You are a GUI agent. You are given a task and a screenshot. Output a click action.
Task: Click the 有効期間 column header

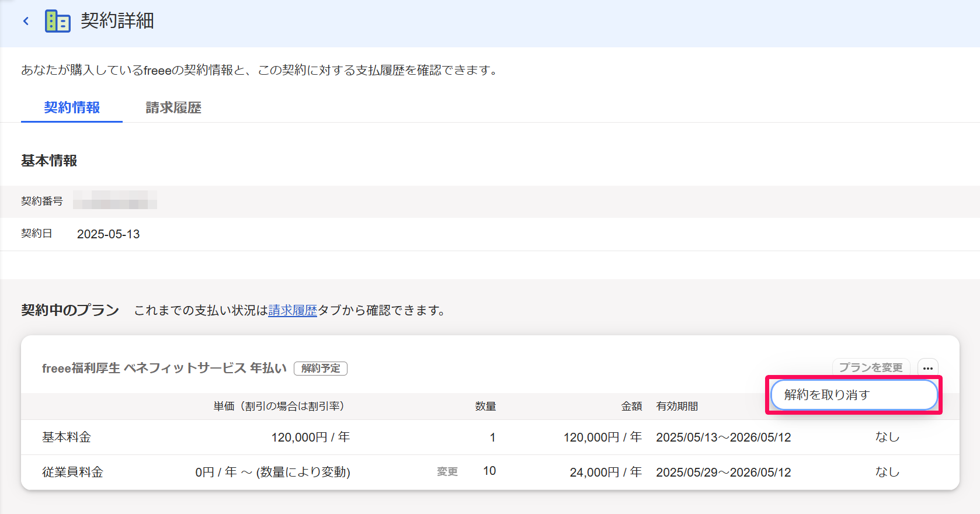pyautogui.click(x=677, y=406)
